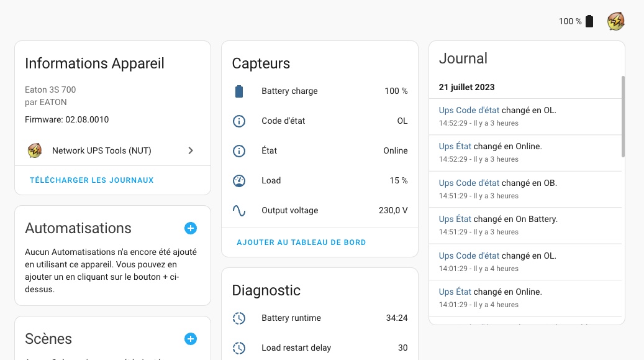Click the Load restart delay clock icon

(x=239, y=348)
